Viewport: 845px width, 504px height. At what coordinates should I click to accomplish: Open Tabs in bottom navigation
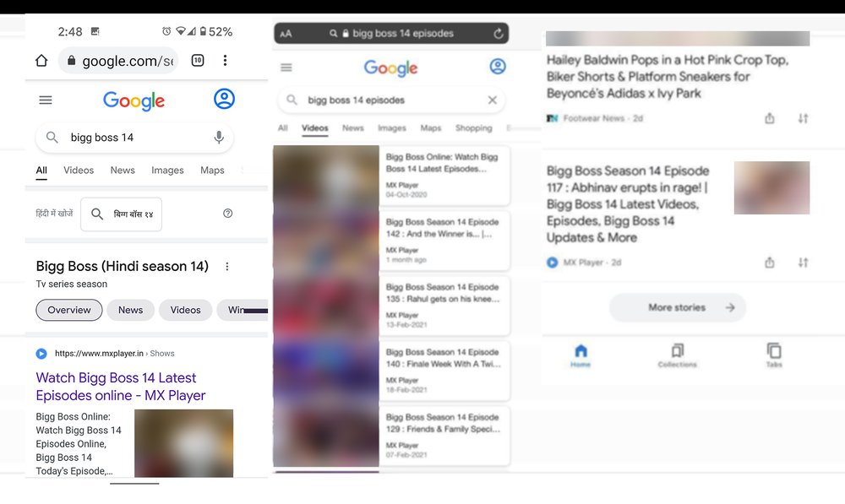[774, 355]
